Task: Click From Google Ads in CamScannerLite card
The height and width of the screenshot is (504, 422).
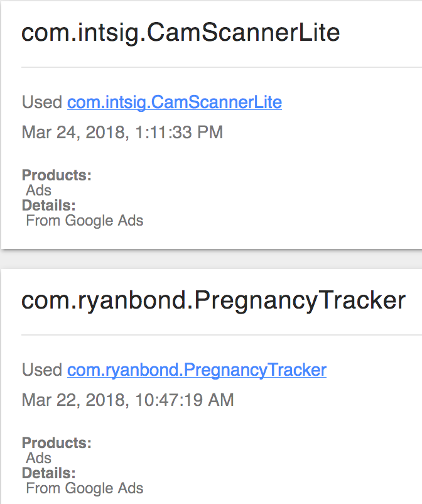Action: coord(85,221)
